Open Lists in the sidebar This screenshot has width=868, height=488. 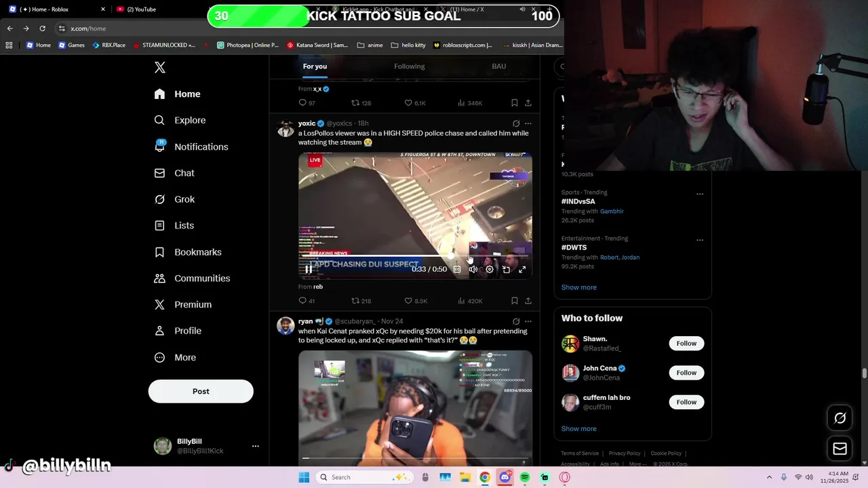pyautogui.click(x=174, y=226)
